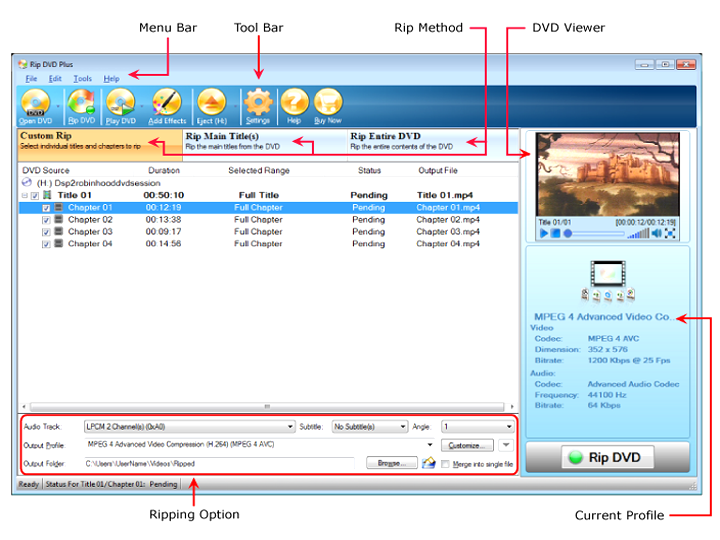Eject the disc in drive H
The image size is (720, 540).
click(x=212, y=104)
